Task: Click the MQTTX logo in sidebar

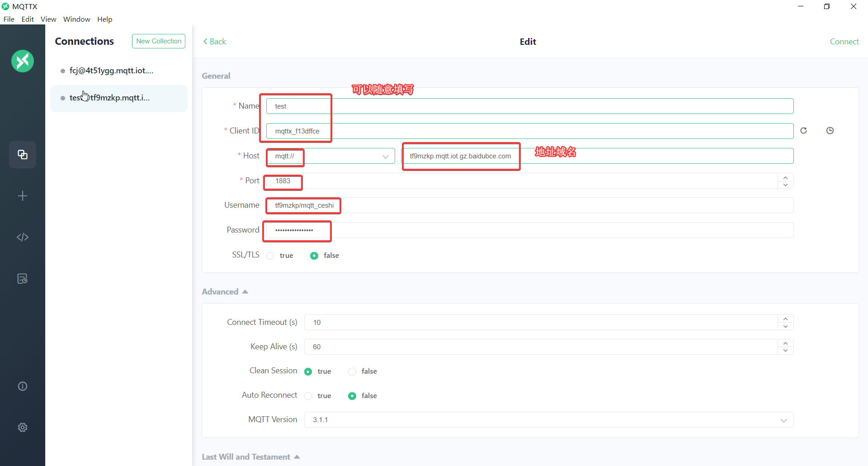Action: pos(23,61)
